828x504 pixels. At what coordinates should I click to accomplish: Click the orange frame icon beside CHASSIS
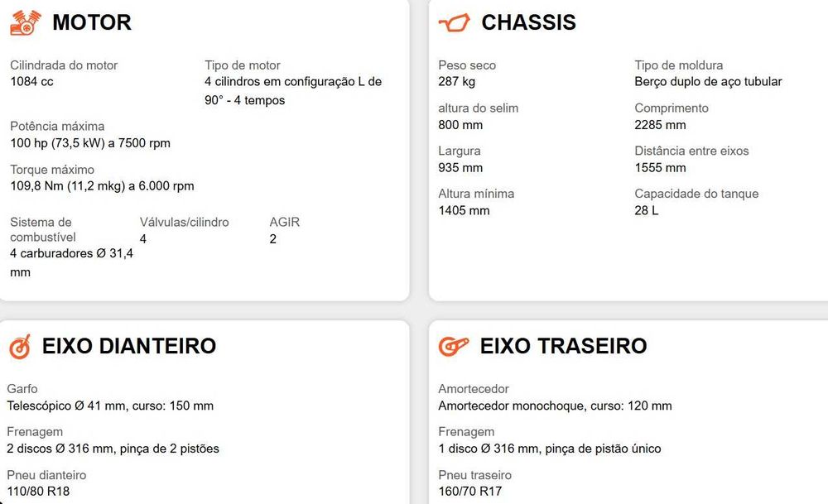click(x=454, y=22)
